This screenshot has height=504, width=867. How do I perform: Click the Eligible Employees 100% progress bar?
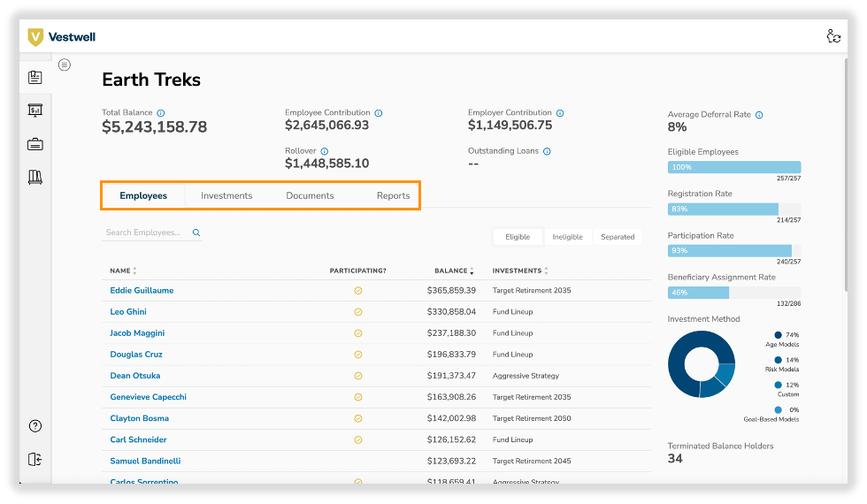[x=734, y=167]
